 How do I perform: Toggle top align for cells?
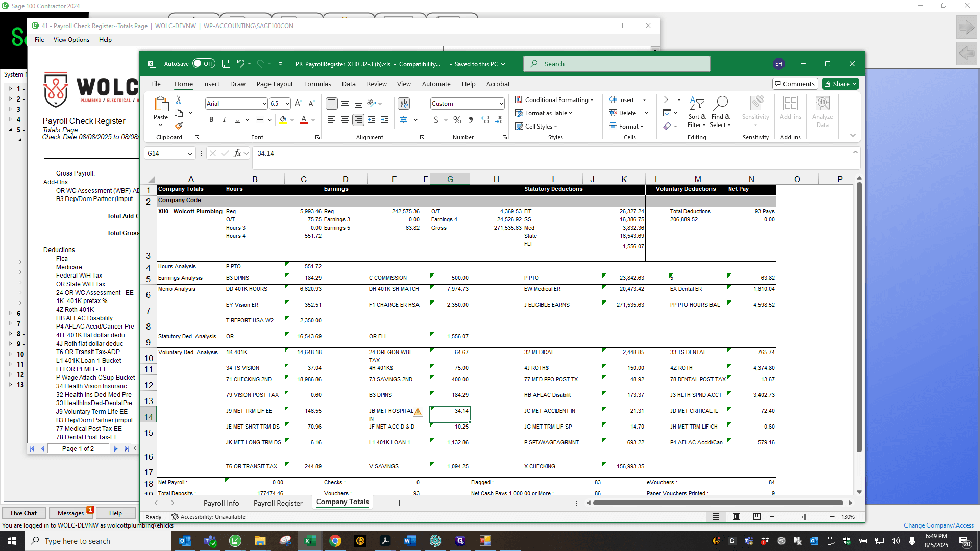tap(332, 104)
